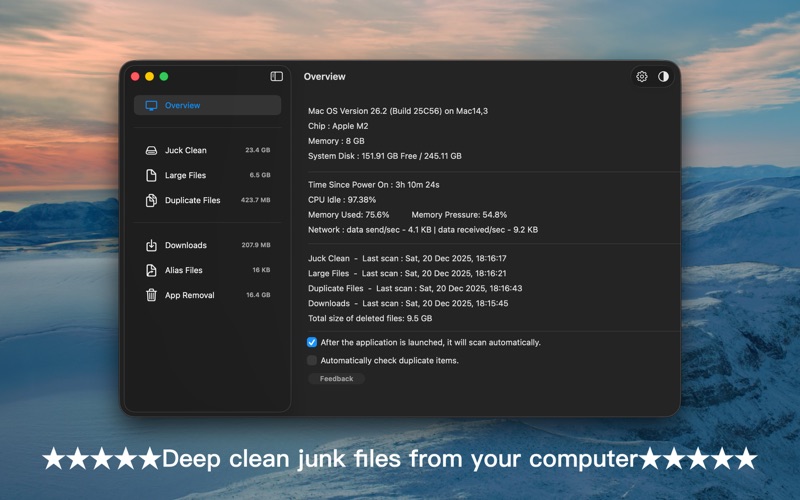The width and height of the screenshot is (800, 500).
Task: Open the Large Files section label
Action: tap(185, 176)
